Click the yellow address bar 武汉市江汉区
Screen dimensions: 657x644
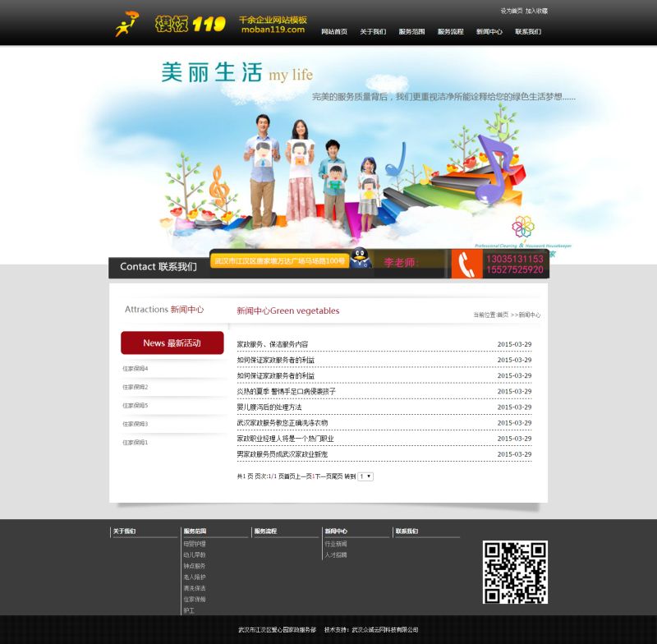click(279, 261)
